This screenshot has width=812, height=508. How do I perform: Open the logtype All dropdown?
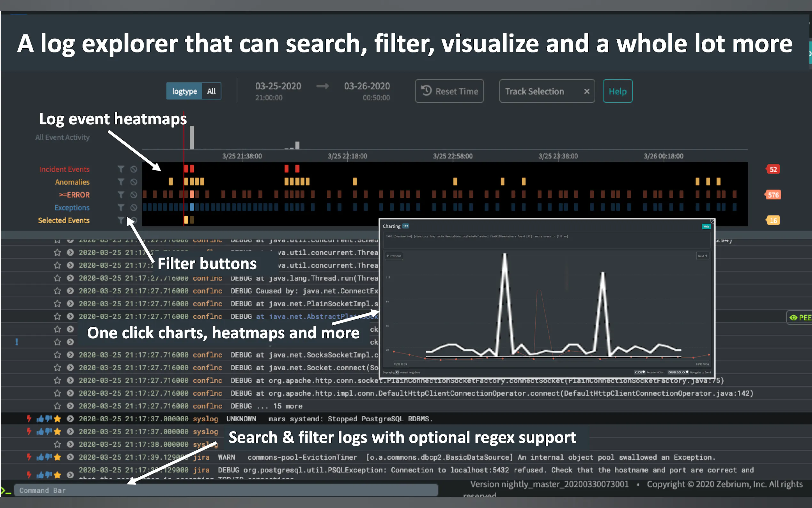click(211, 91)
